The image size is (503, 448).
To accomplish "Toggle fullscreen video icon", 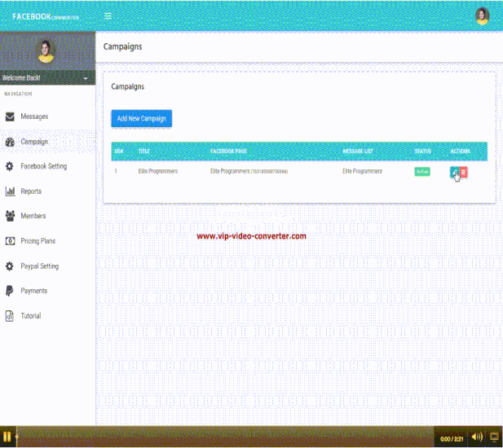I will (494, 437).
